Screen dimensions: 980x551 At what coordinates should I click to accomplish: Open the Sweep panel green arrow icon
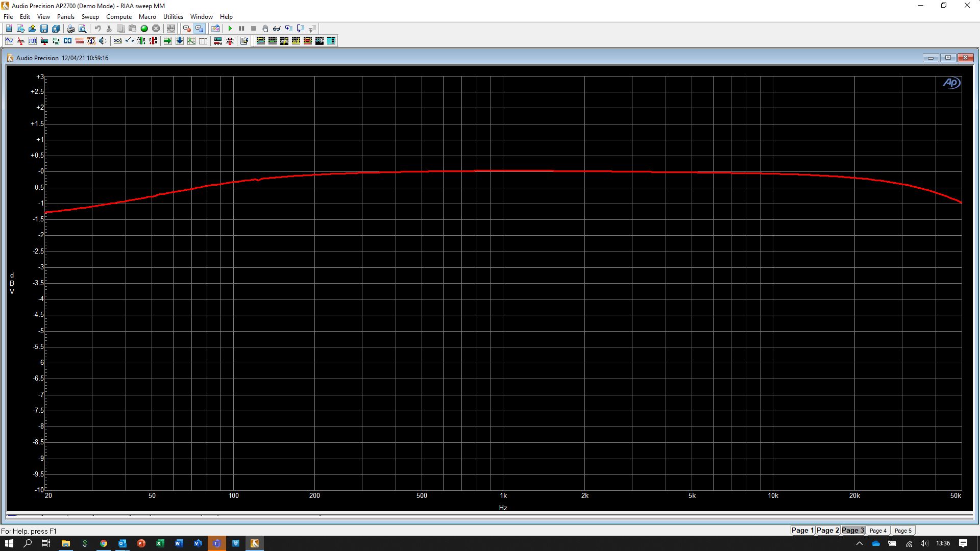coord(167,41)
